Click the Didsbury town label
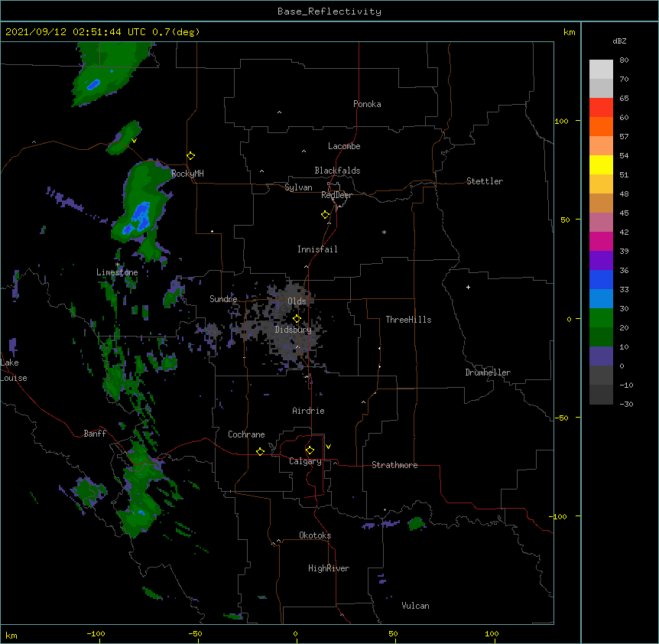Viewport: 659px width, 644px height. coord(294,330)
